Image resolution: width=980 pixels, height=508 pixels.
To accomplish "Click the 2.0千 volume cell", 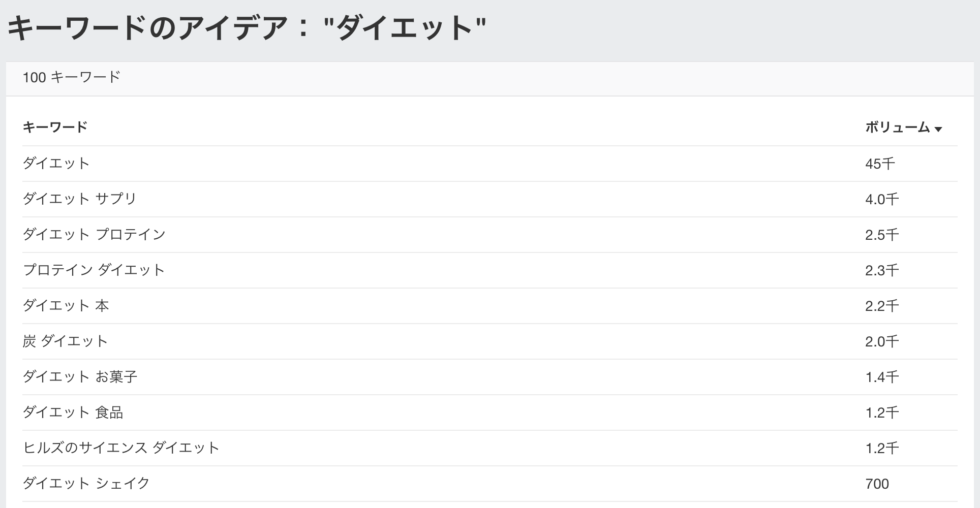I will tap(882, 341).
